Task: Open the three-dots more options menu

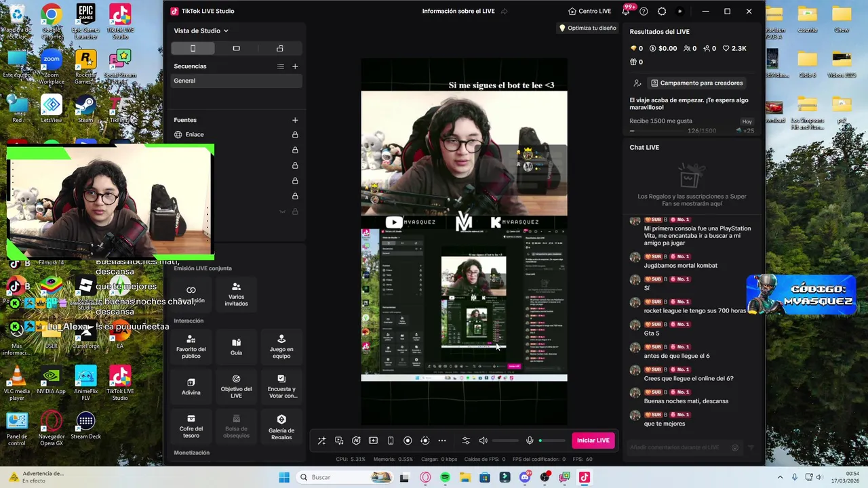Action: tap(442, 441)
